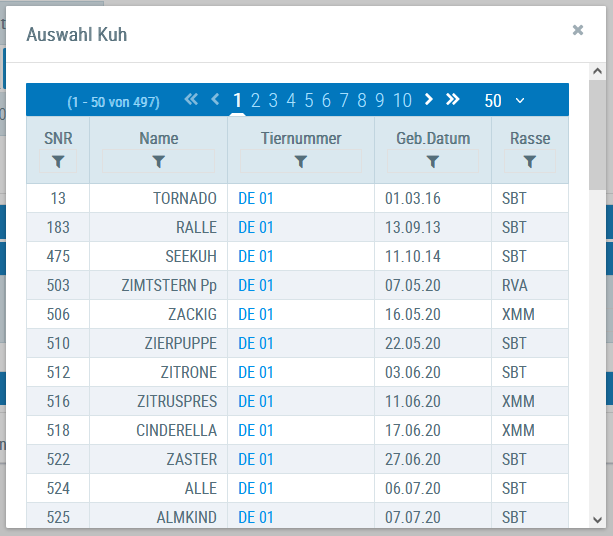Select page 5 in the paginator
This screenshot has width=613, height=536.
(x=310, y=100)
